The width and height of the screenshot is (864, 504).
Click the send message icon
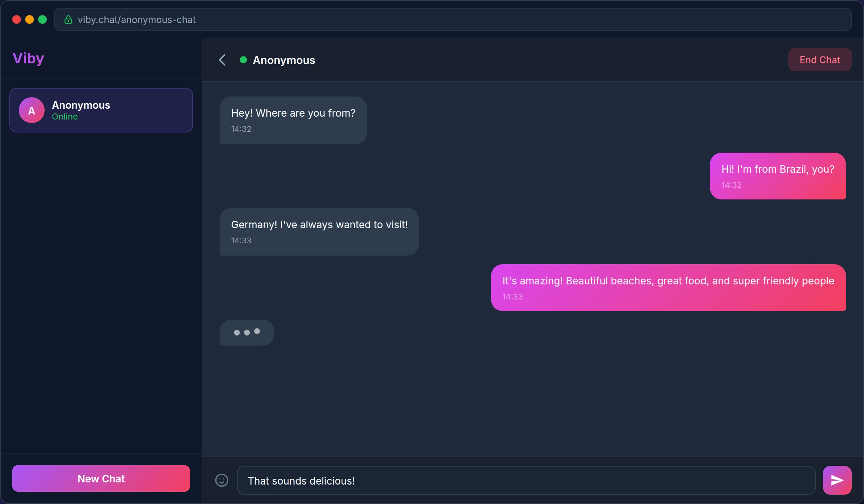pos(837,480)
